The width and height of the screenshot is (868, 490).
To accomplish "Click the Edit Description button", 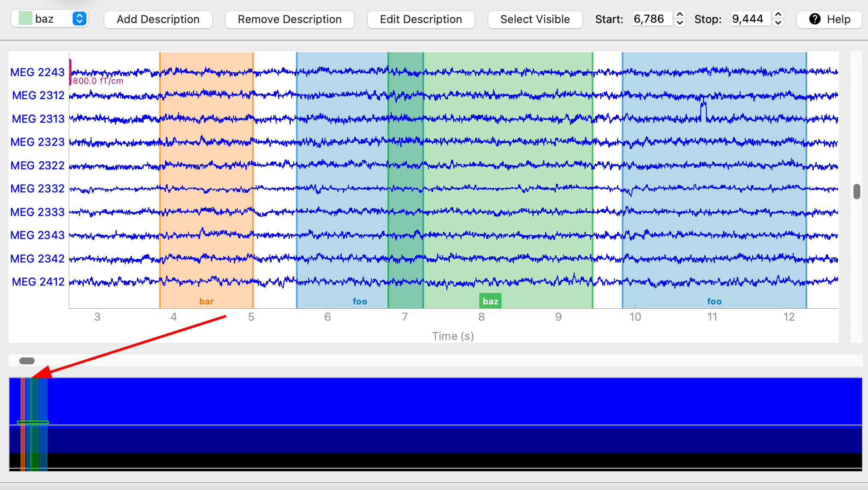I will (421, 19).
